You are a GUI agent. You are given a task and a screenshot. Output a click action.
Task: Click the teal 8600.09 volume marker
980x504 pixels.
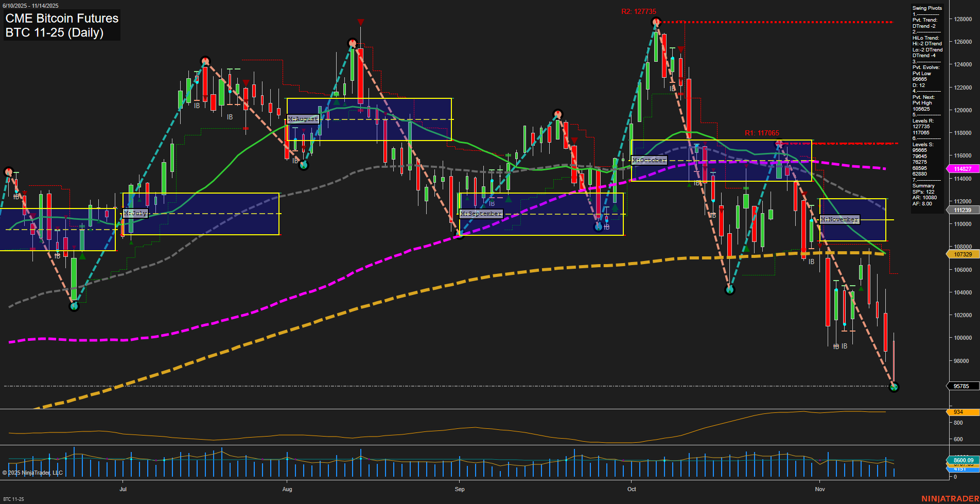pos(962,460)
